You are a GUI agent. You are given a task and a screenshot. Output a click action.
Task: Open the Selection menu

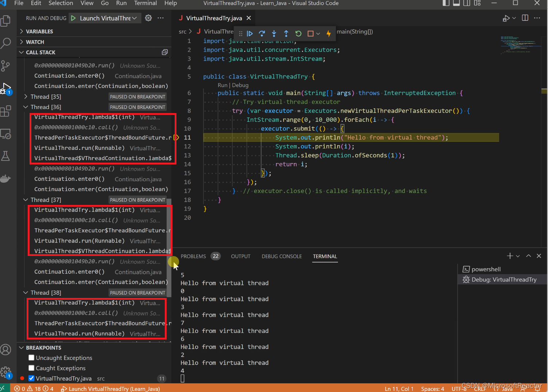coord(61,3)
